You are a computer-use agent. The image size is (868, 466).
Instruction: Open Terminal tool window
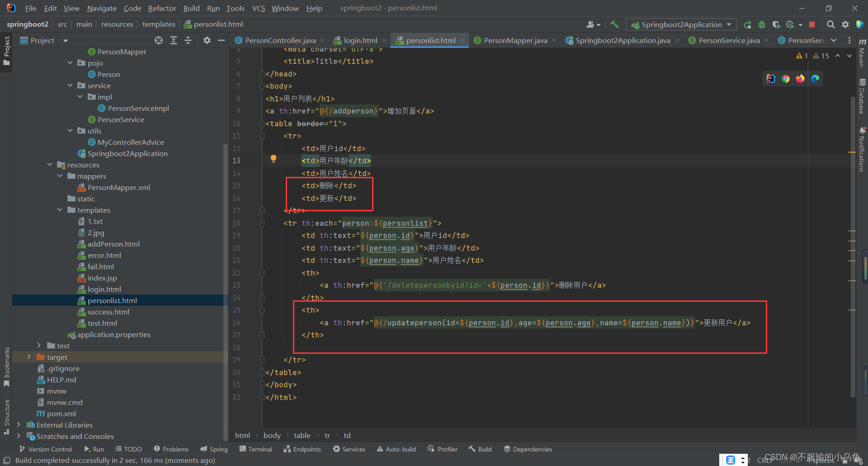[x=256, y=449]
